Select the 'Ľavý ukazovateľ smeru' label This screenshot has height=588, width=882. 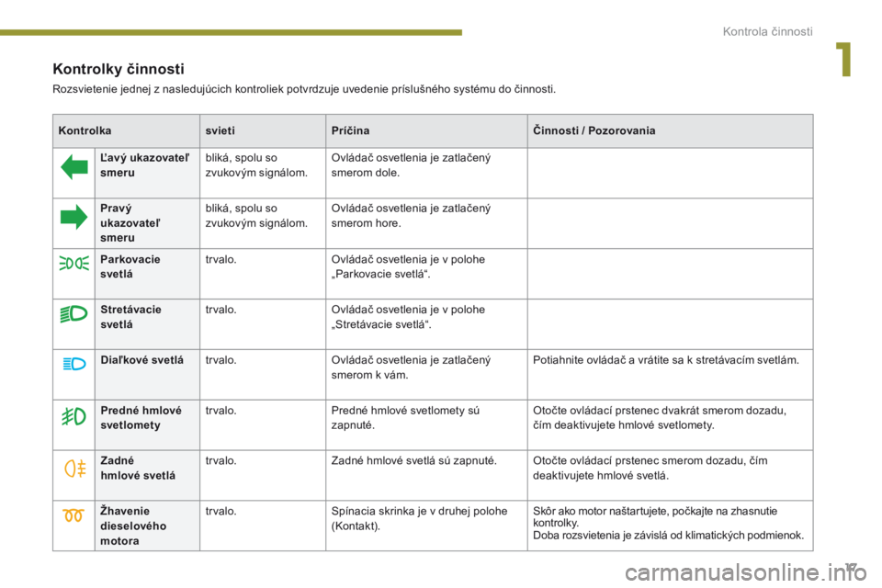tap(144, 165)
